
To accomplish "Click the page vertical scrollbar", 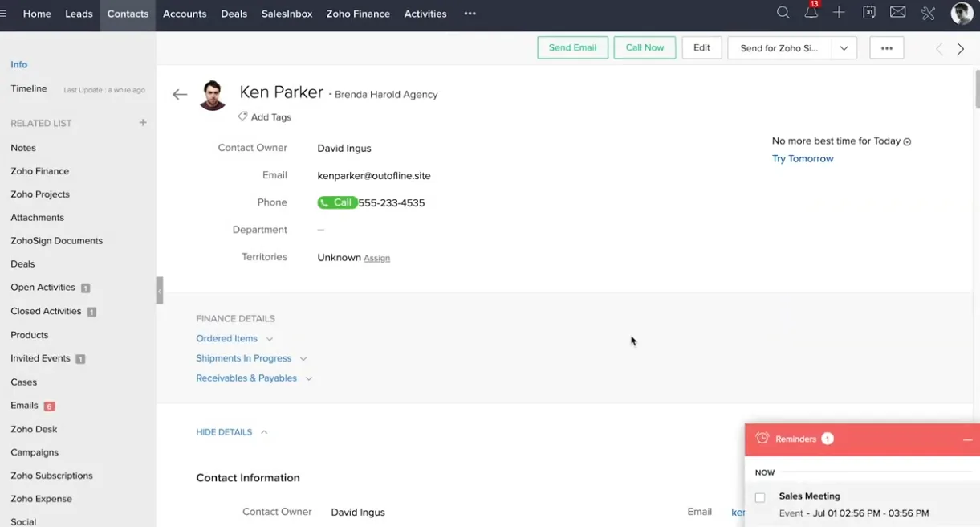I will [x=976, y=88].
